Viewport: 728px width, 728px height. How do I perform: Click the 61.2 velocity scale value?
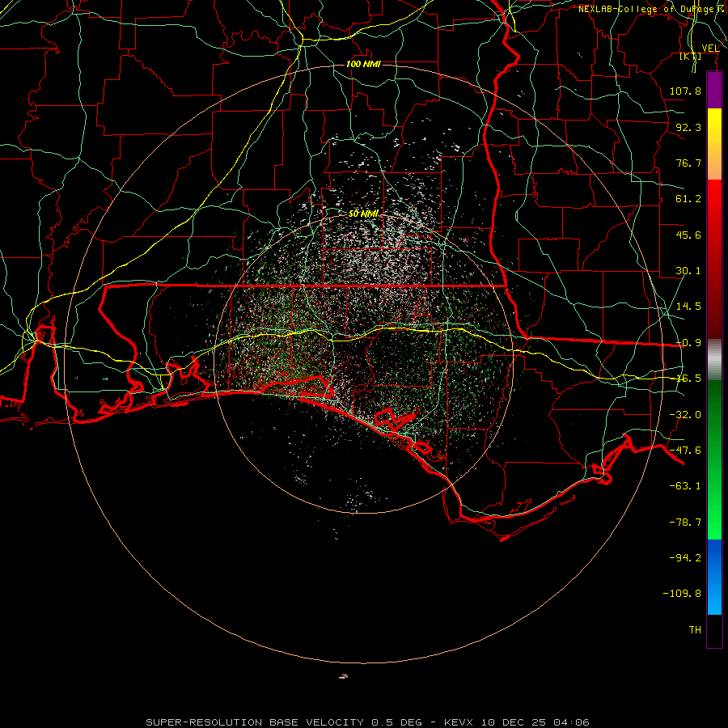[688, 199]
